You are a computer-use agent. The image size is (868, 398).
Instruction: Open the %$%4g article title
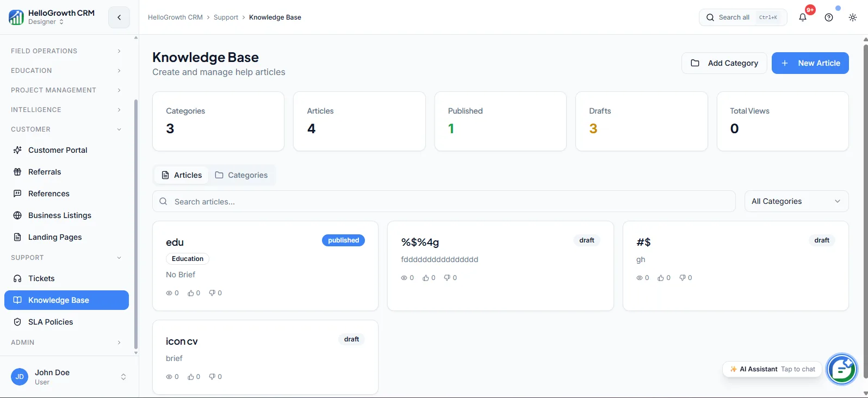[x=420, y=242]
